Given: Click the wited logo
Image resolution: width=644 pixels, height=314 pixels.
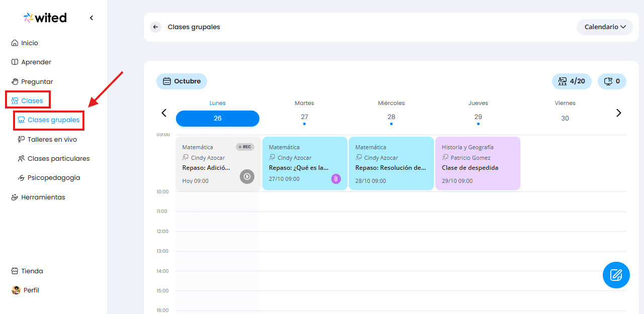Looking at the screenshot, I should tap(45, 18).
